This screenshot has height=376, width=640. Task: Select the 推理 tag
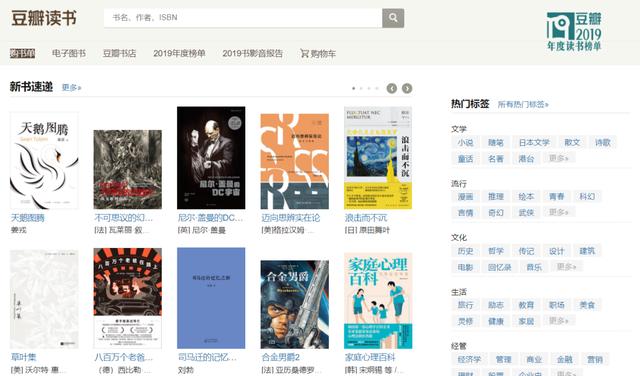point(496,197)
